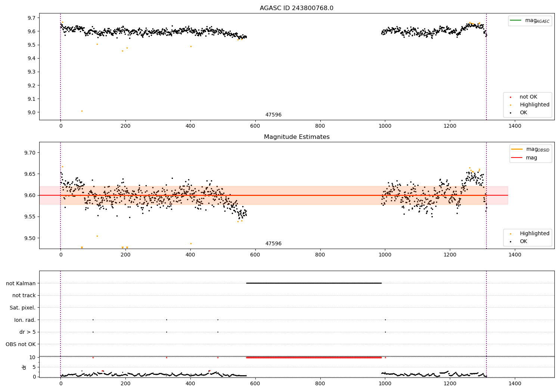Click the red dr=10 marker band
Viewport: 560px width, 392px height.
(x=314, y=357)
